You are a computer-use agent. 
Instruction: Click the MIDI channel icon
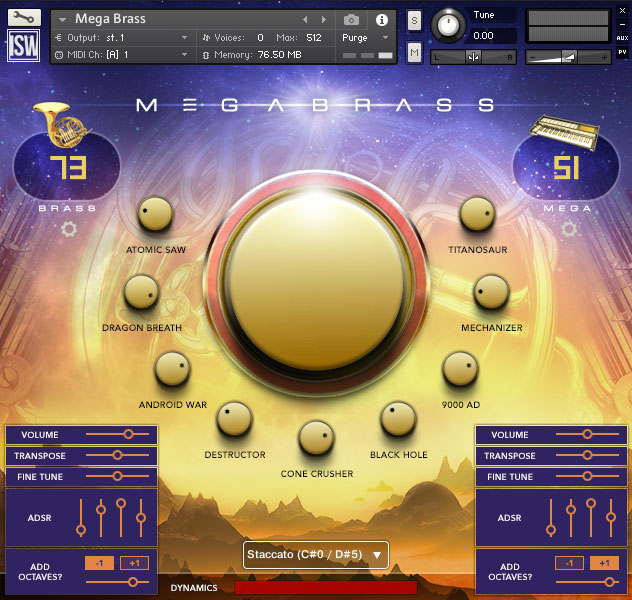[59, 55]
